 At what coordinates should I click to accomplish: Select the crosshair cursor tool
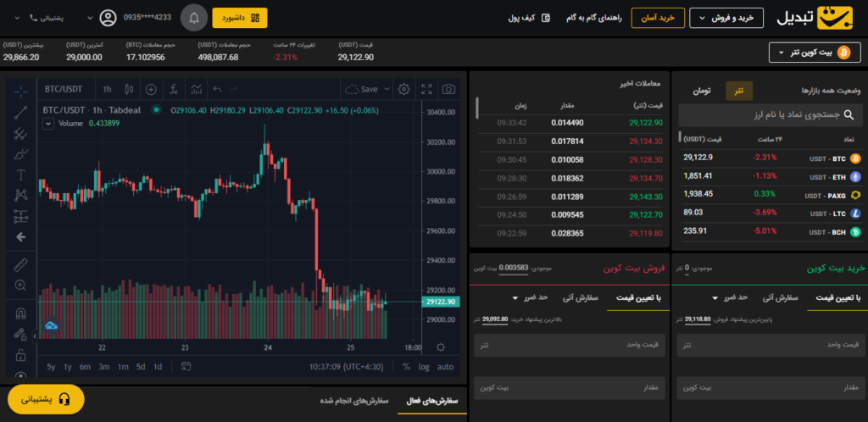pos(21,90)
